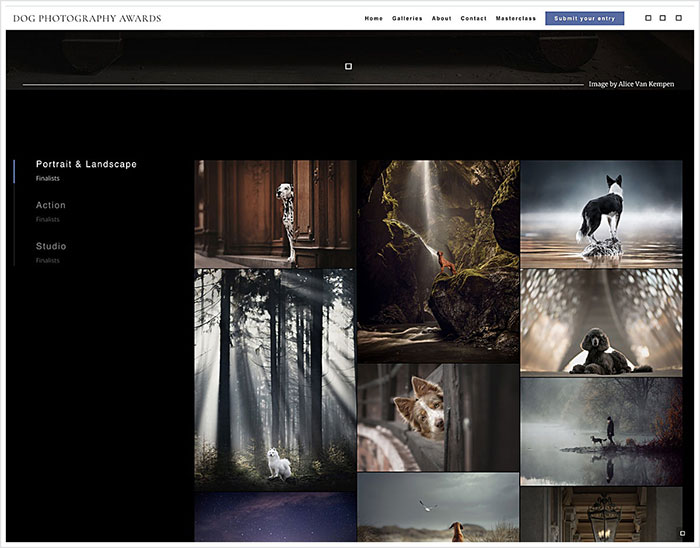Click the small square icon on the hero banner
The height and width of the screenshot is (548, 700).
coord(348,66)
